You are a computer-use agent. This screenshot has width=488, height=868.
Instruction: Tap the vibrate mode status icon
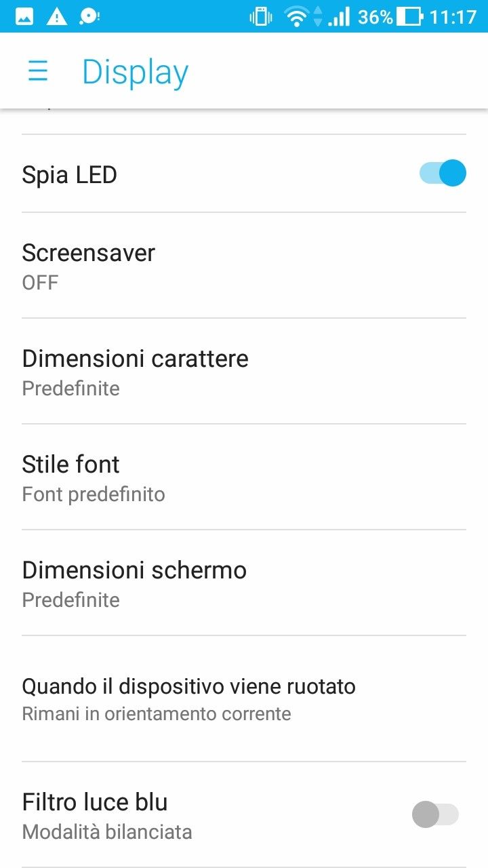click(261, 16)
